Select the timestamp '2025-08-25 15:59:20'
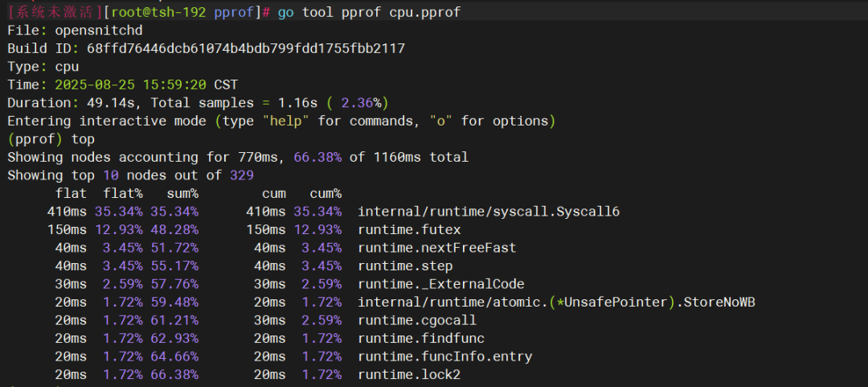Screen dimensions: 868x387 (131, 84)
